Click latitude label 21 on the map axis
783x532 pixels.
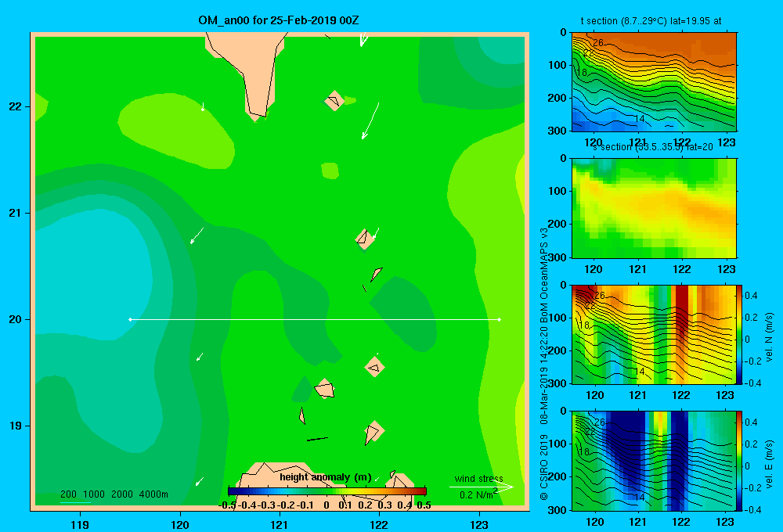tap(16, 213)
